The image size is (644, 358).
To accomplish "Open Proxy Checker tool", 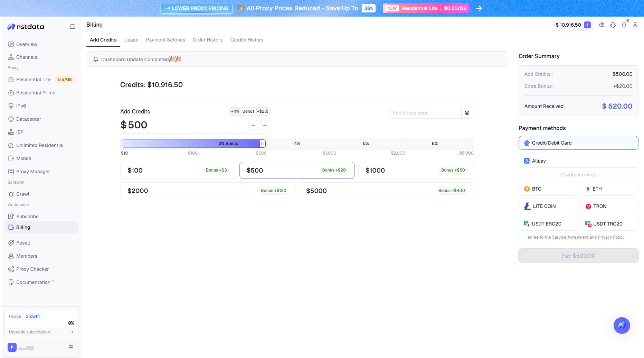I will [x=42, y=269].
